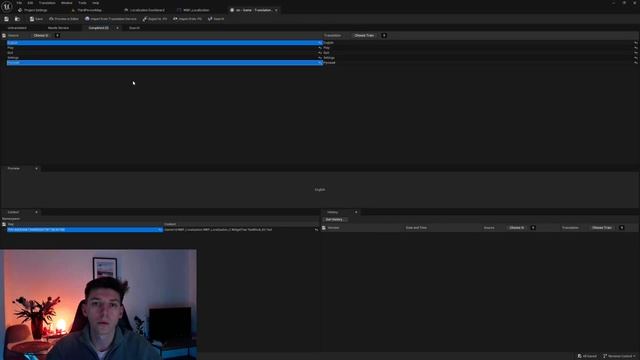
Task: Close the History panel tab
Action: pyautogui.click(x=356, y=212)
